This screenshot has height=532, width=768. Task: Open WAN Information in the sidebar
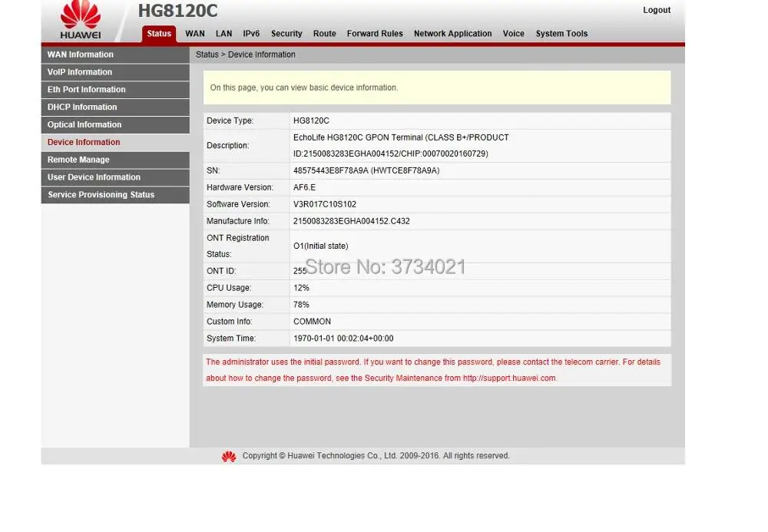point(115,55)
